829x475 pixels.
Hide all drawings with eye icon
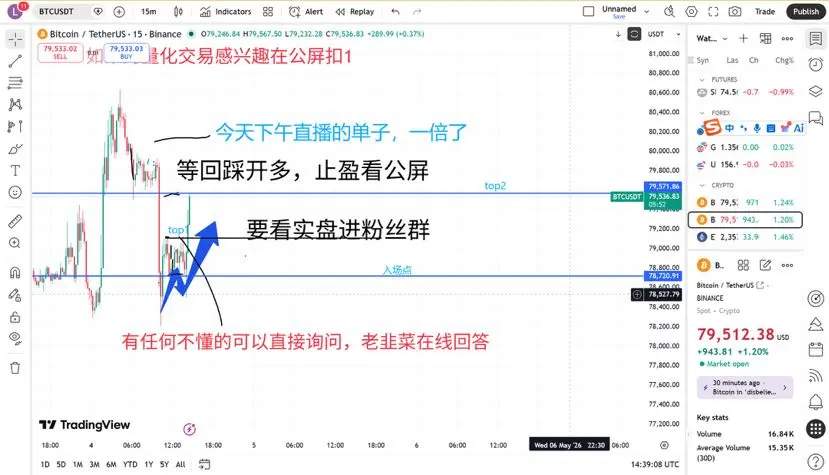point(15,339)
